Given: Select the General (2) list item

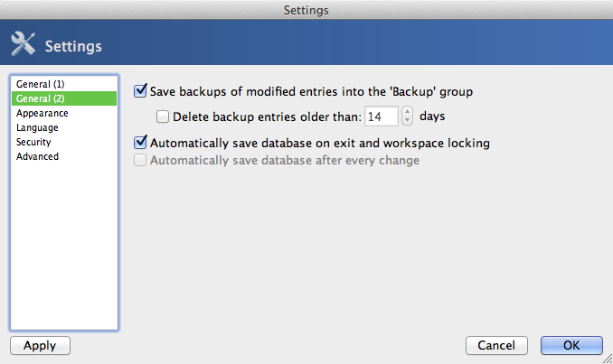Looking at the screenshot, I should tap(64, 98).
